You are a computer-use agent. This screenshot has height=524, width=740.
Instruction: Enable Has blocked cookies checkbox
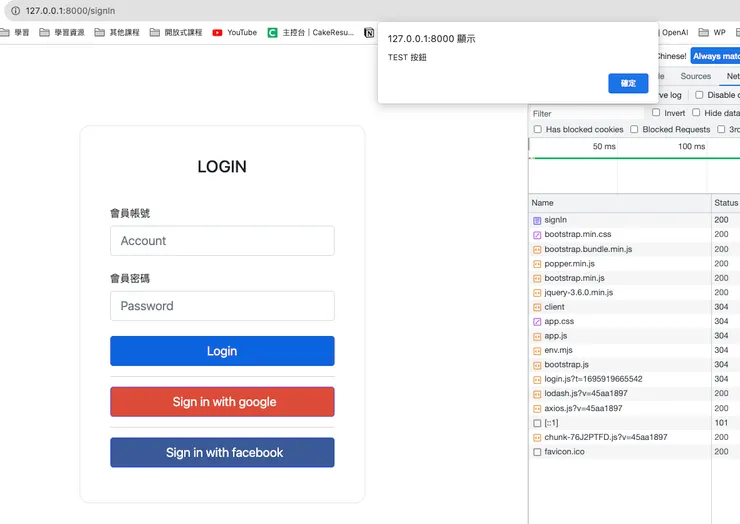(538, 129)
